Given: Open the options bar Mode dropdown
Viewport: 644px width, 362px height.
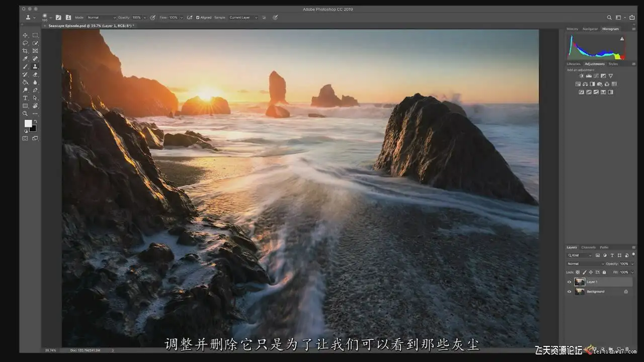Looking at the screenshot, I should [102, 18].
